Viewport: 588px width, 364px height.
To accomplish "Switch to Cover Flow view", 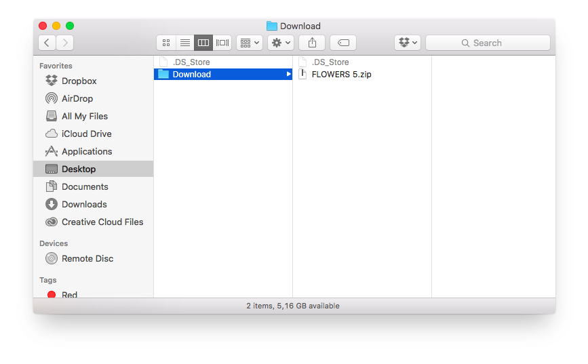I will click(x=222, y=43).
